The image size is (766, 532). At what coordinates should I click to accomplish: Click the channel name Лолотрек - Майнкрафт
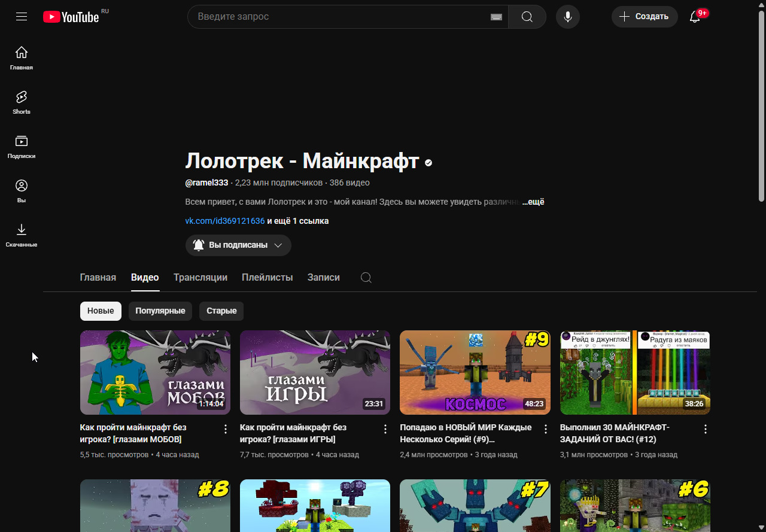[x=302, y=161]
